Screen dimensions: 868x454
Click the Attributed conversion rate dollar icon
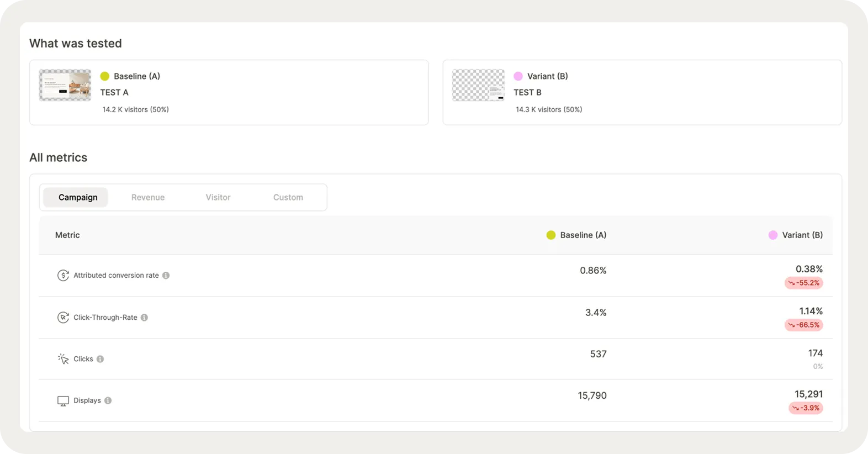63,275
